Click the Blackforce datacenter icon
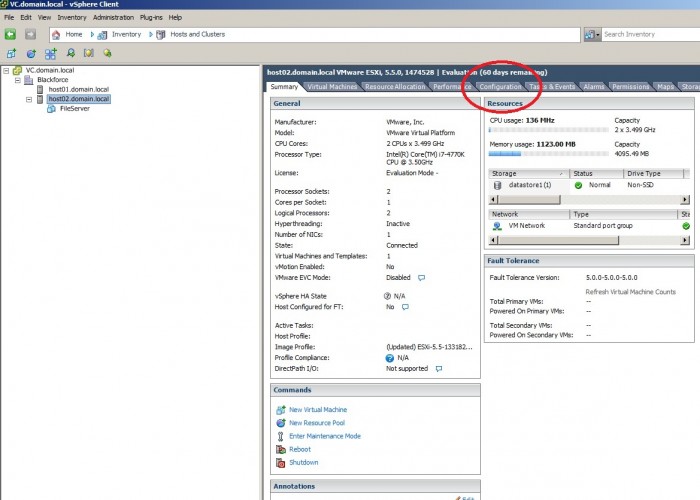Image resolution: width=700 pixels, height=500 pixels. [x=29, y=80]
